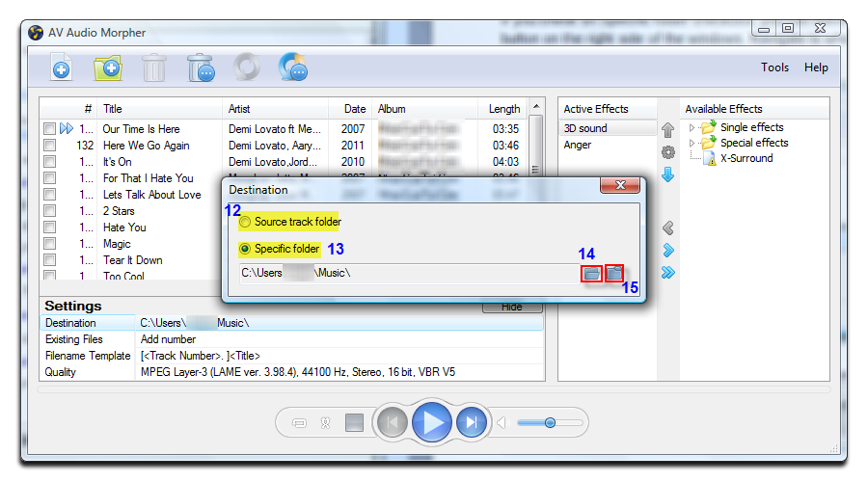
Task: Click the Hide settings button
Action: 512,308
